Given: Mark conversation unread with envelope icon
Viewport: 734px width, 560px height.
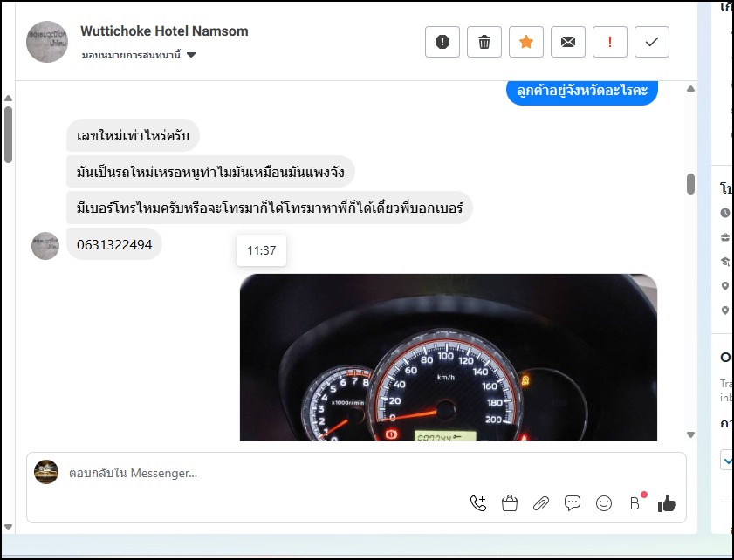Looking at the screenshot, I should click(x=568, y=42).
